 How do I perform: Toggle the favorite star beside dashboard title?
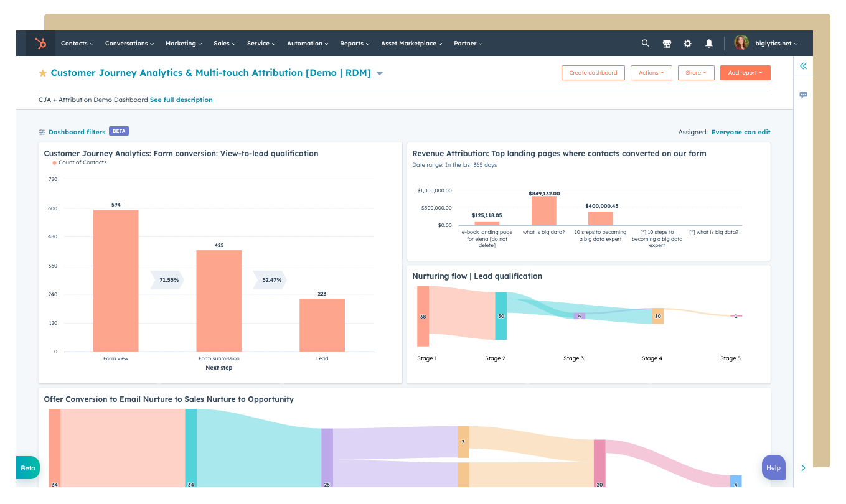pyautogui.click(x=43, y=73)
